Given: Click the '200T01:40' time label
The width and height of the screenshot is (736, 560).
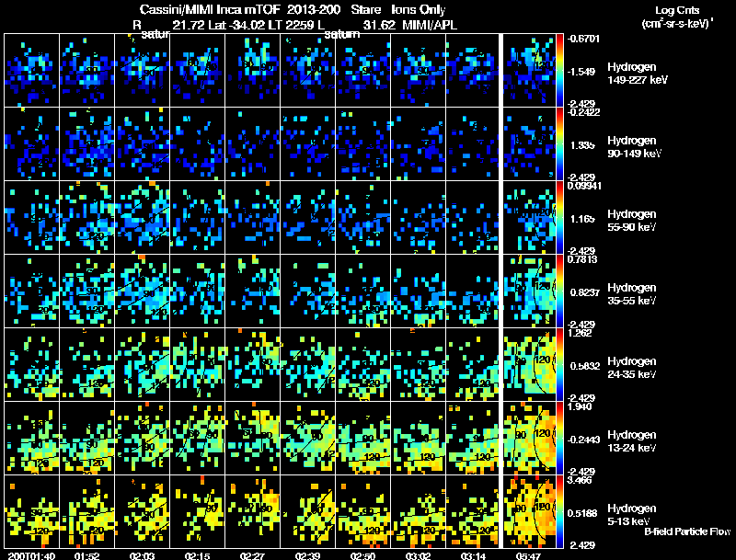Looking at the screenshot, I should [x=31, y=555].
